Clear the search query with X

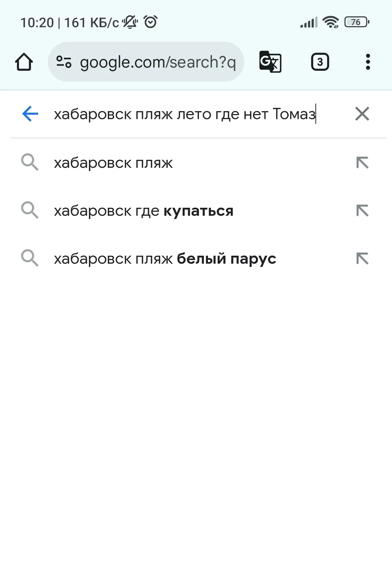[362, 114]
